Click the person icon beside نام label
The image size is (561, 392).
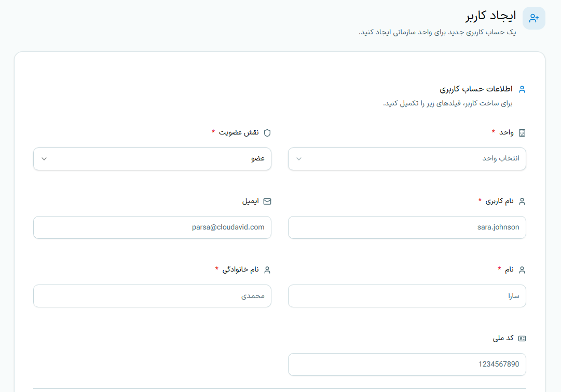pyautogui.click(x=522, y=270)
